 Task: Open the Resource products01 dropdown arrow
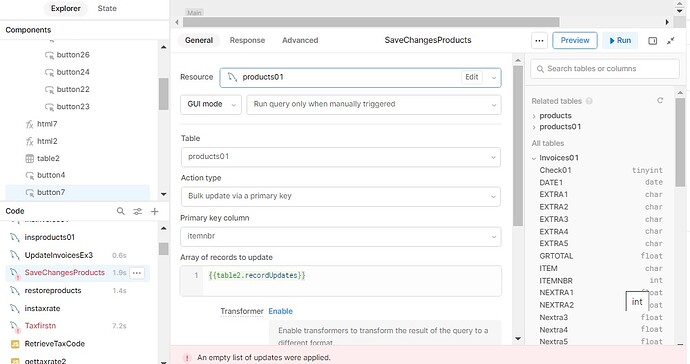tap(493, 78)
